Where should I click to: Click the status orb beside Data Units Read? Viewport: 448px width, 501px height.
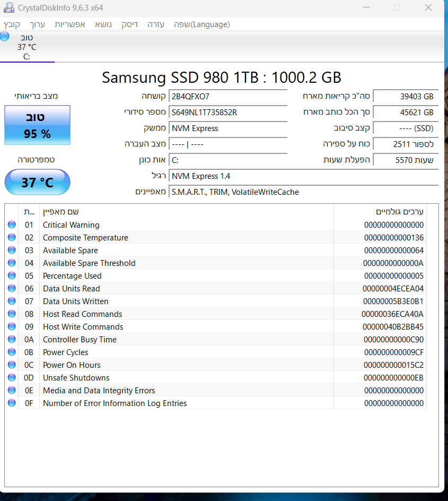click(x=12, y=288)
